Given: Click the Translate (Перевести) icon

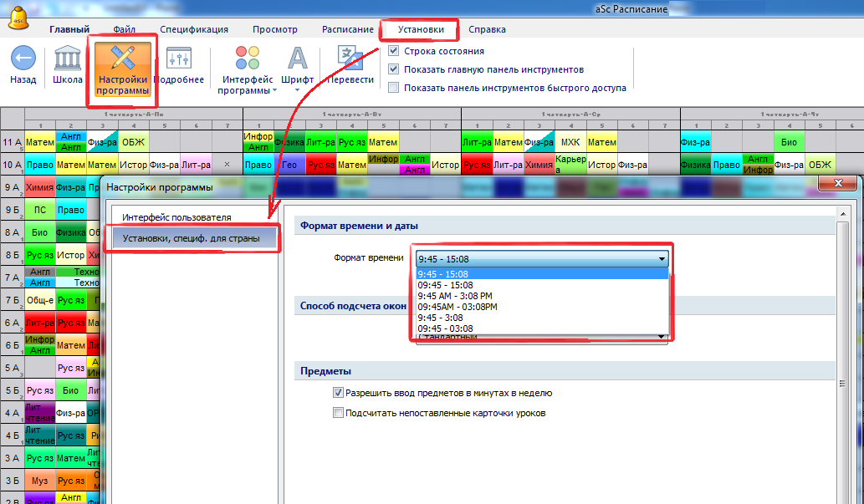Looking at the screenshot, I should click(x=350, y=59).
